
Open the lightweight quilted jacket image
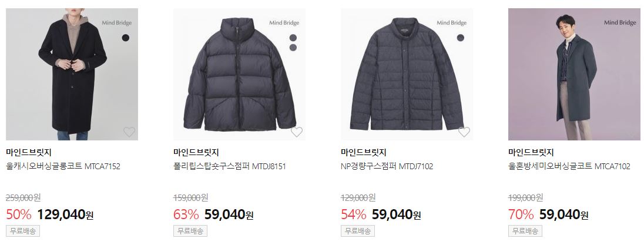(407, 74)
